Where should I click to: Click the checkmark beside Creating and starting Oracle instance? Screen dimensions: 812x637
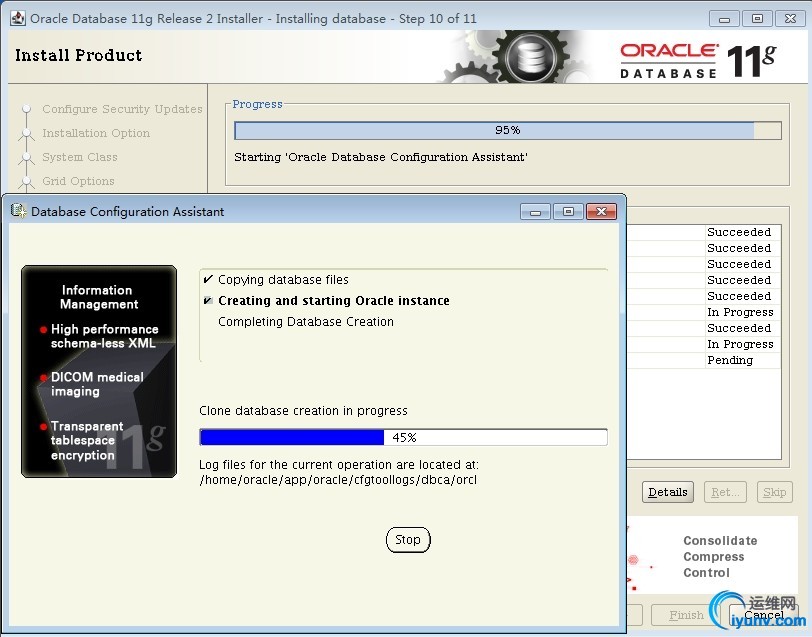point(208,300)
